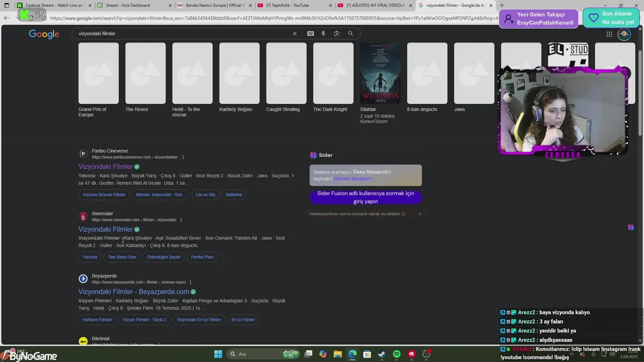The image size is (644, 362).
Task: Open Task View in the taskbar
Action: tap(308, 354)
